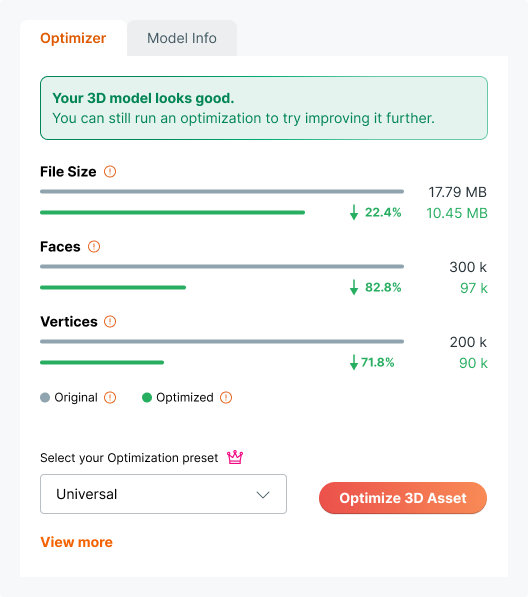Viewport: 528px width, 597px height.
Task: Click the Faces info icon
Action: 94,247
